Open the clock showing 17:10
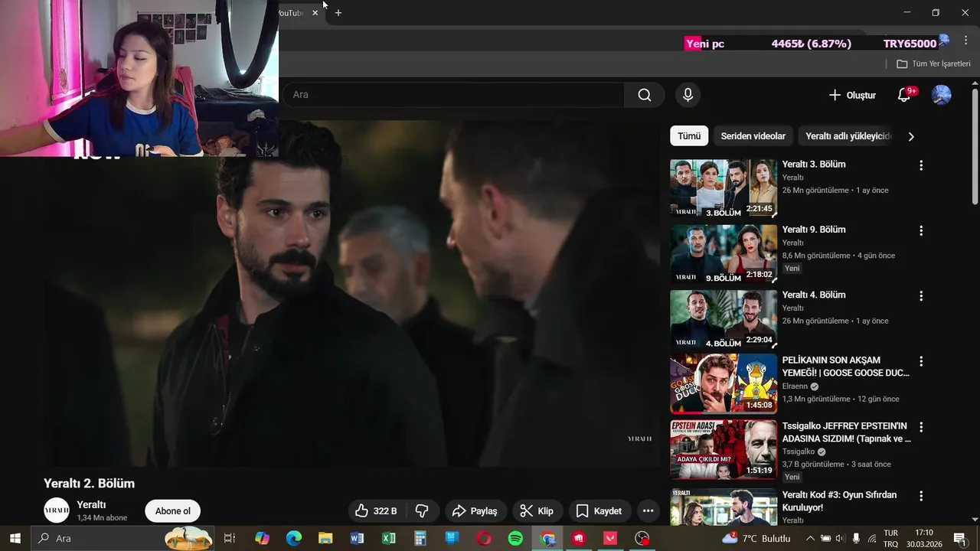This screenshot has height=551, width=980. 924,538
